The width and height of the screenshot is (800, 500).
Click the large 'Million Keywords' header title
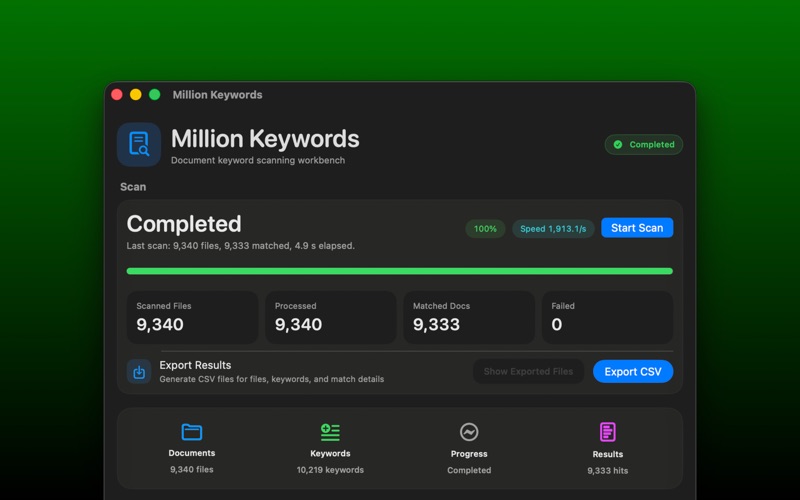click(265, 139)
